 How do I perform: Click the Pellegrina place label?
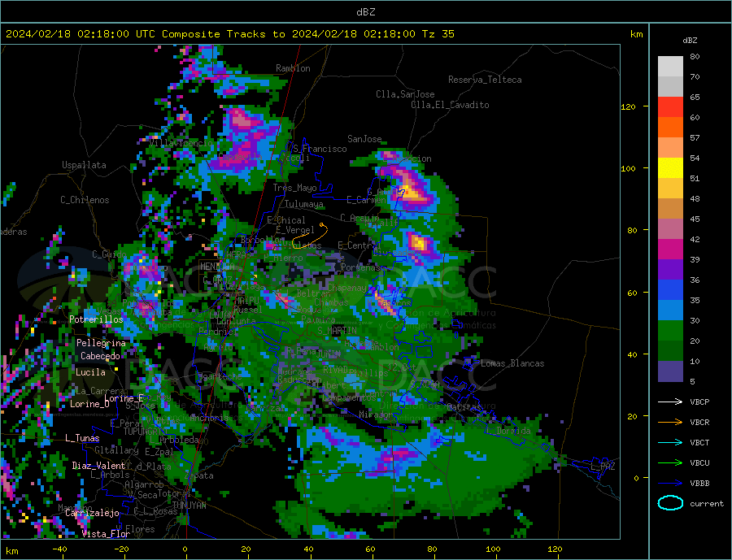[102, 343]
